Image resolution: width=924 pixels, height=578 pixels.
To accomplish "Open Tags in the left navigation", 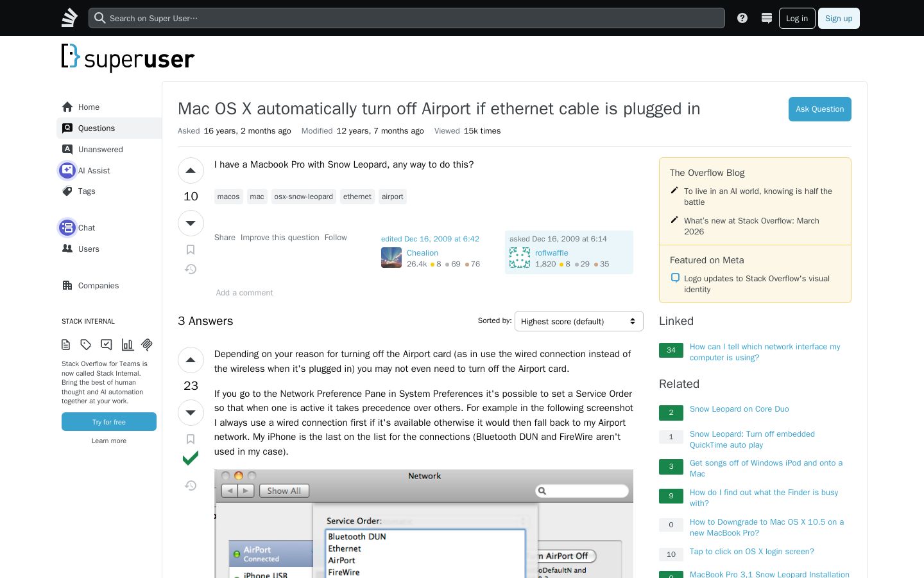I will point(109,191).
